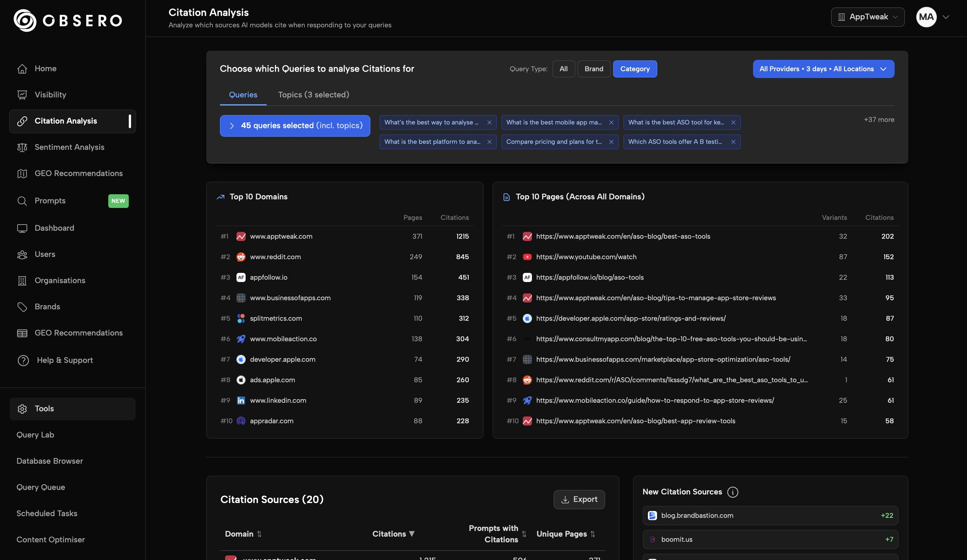
Task: Click the Obsero logo icon
Action: (25, 20)
